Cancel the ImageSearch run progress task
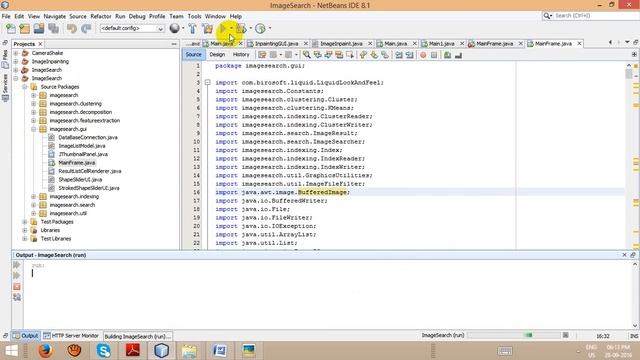The image size is (640, 360). pyautogui.click(x=565, y=335)
